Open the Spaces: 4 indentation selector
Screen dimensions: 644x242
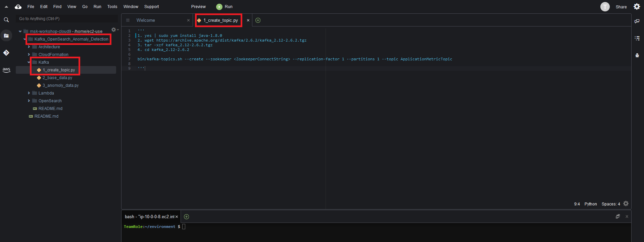click(x=611, y=204)
